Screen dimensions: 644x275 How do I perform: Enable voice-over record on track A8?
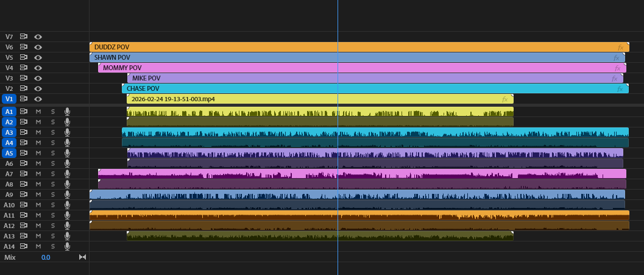pyautogui.click(x=68, y=184)
